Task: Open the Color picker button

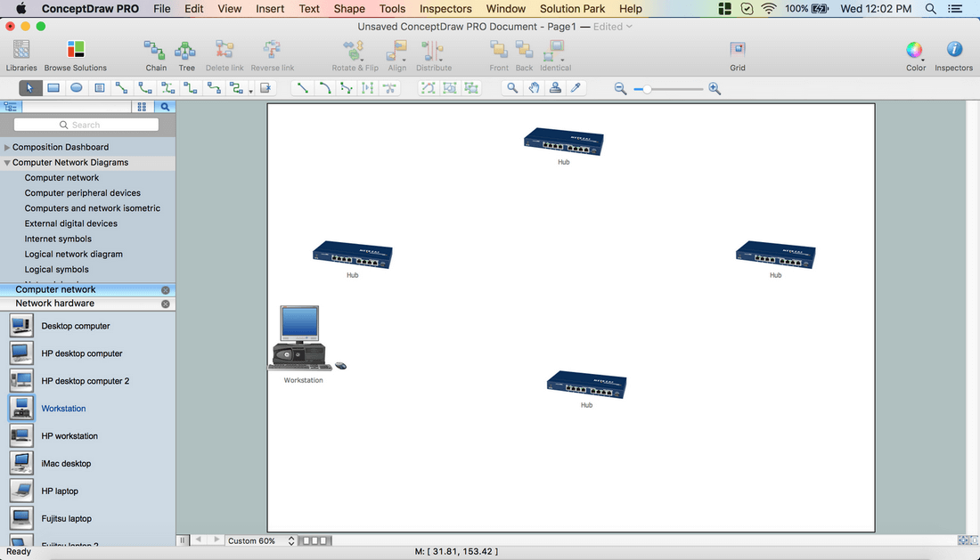Action: [x=915, y=55]
